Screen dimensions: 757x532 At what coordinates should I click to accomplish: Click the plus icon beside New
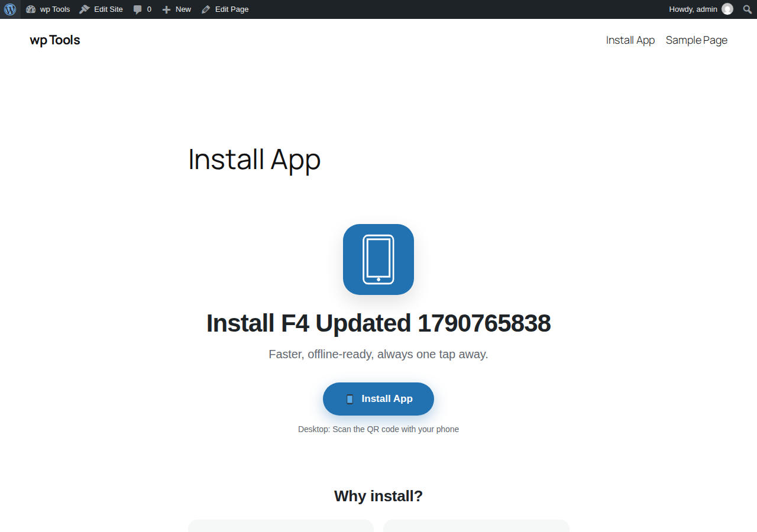(166, 9)
